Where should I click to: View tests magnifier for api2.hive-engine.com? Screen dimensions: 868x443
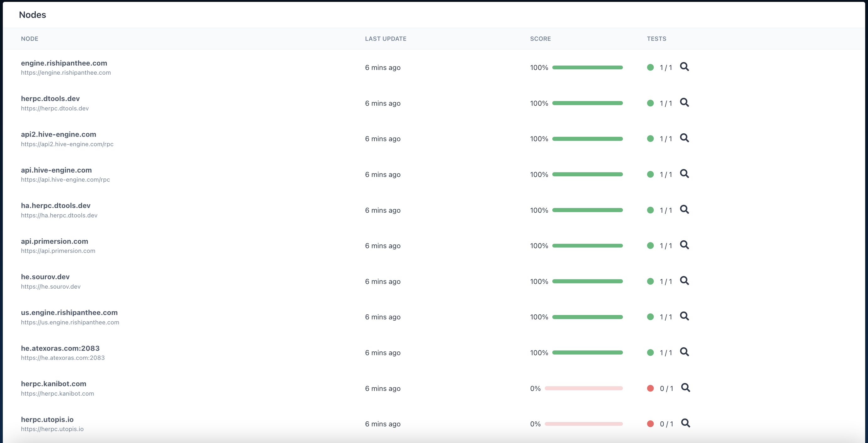click(684, 138)
